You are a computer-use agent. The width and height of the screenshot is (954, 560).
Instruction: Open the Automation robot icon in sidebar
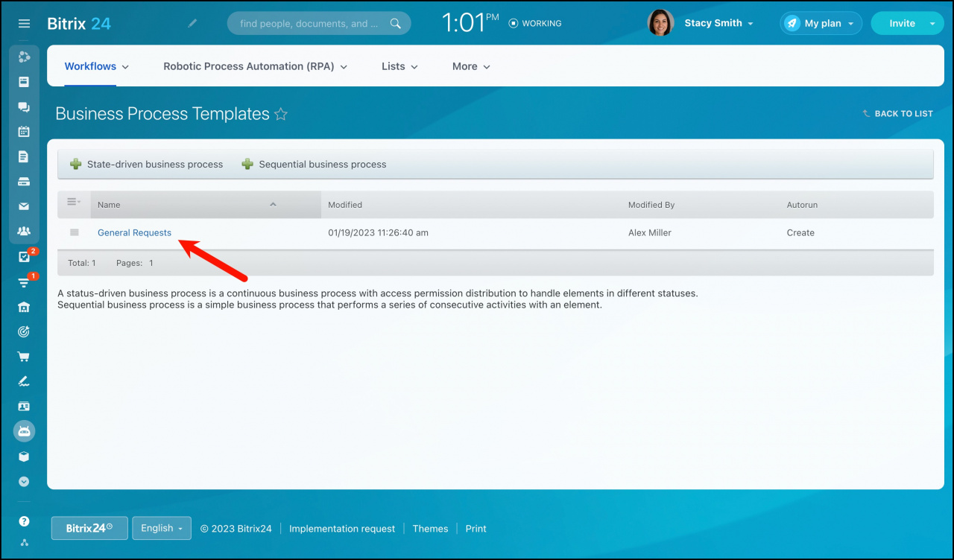click(24, 431)
